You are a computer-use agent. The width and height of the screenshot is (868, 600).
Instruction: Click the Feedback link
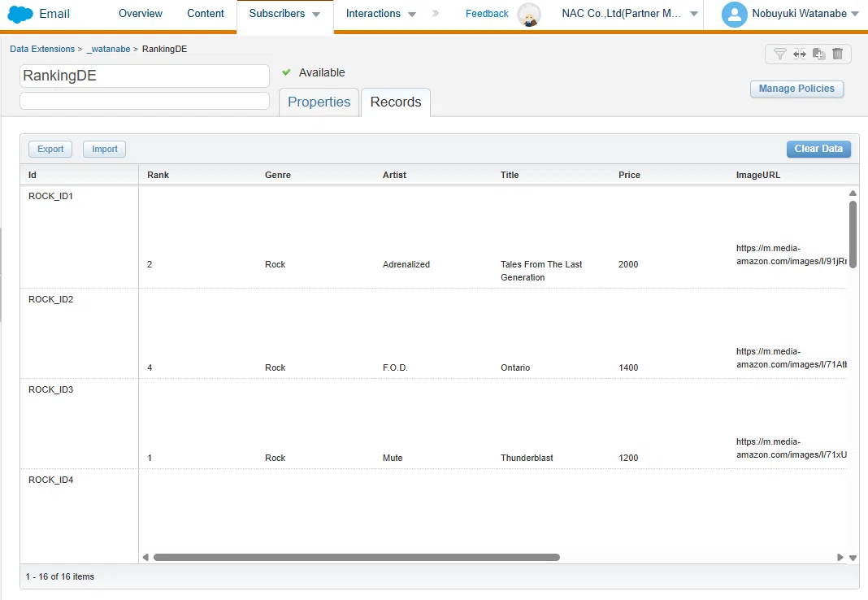[487, 14]
